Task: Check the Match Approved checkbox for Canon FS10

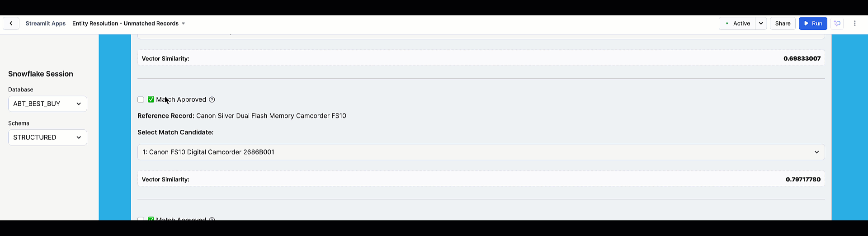Action: tap(141, 99)
